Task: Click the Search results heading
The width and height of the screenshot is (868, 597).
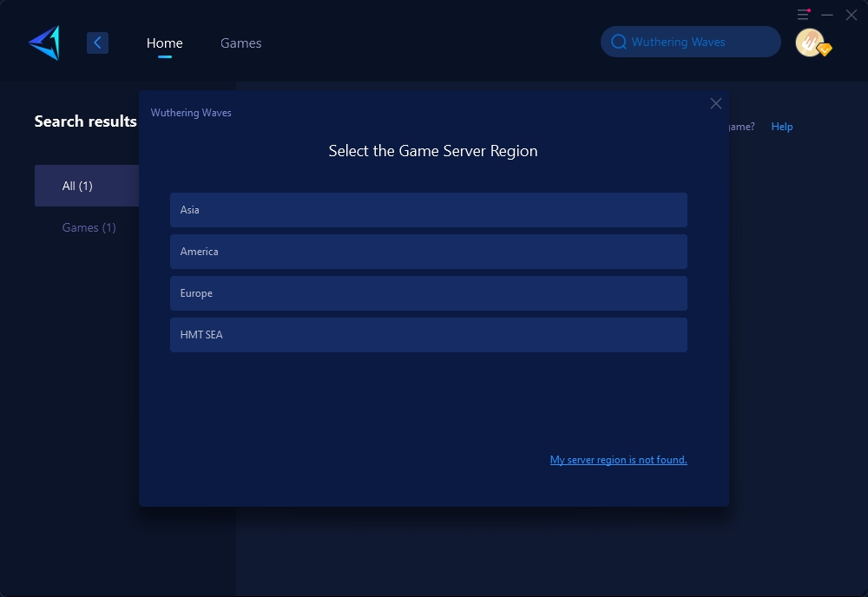Action: 85,121
